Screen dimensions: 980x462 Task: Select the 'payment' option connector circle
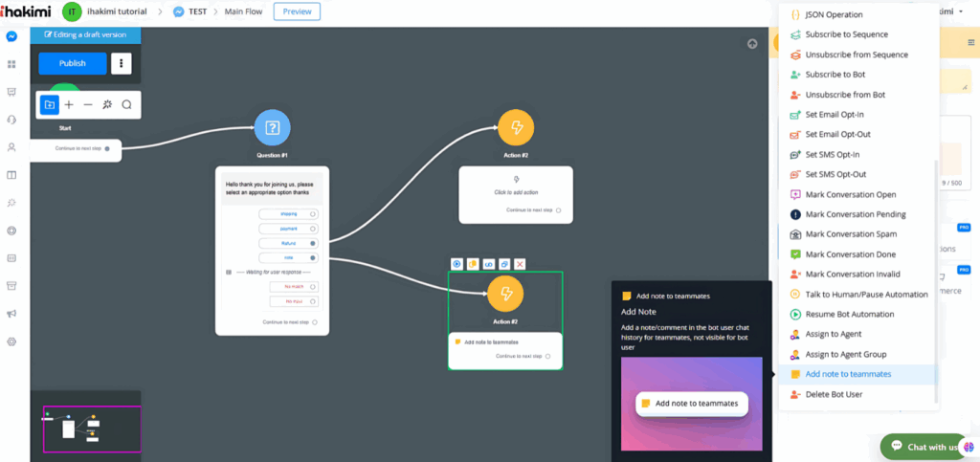pos(313,229)
